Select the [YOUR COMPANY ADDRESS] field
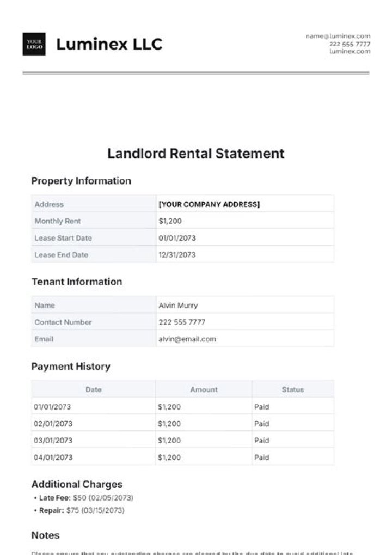Image resolution: width=392 pixels, height=555 pixels. [x=209, y=204]
